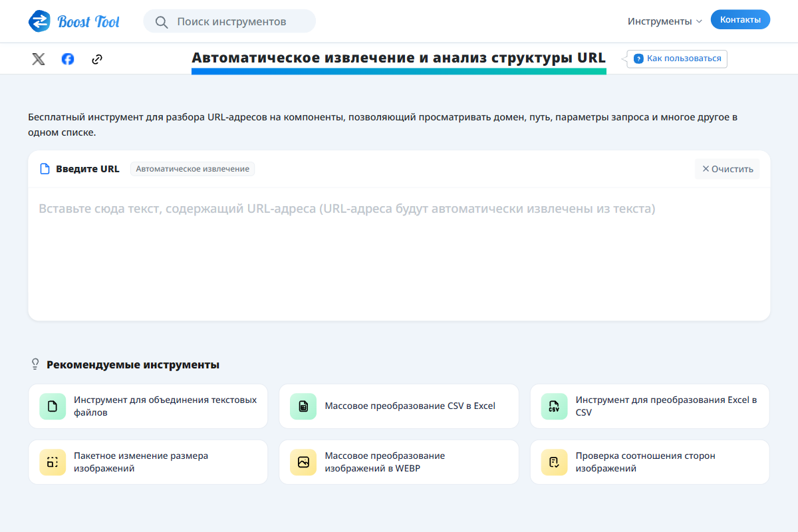The width and height of the screenshot is (798, 532).
Task: Click the image aspect ratio check icon
Action: [554, 462]
